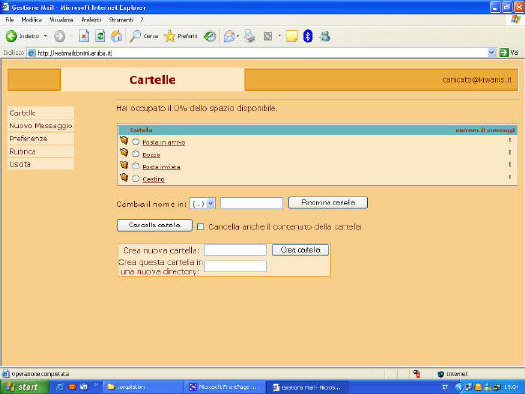525x394 pixels.
Task: Click the grey forward navigation arrow
Action: coord(60,36)
